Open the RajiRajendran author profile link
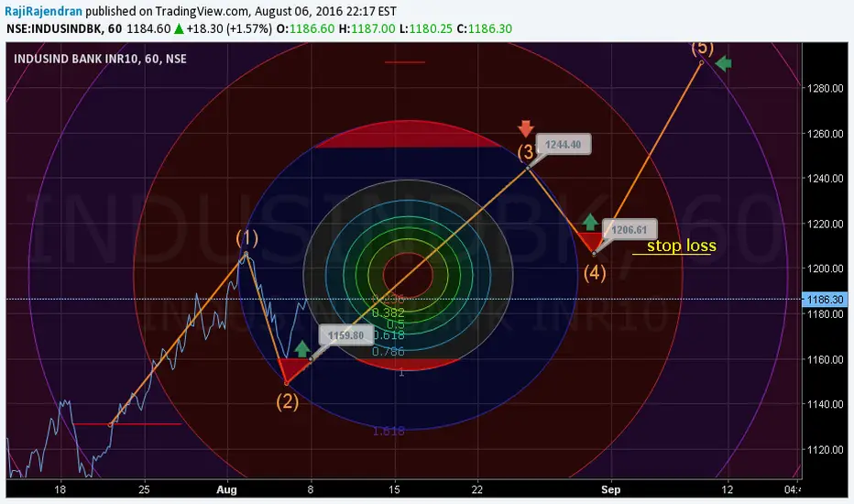854x504 pixels. 44,11
